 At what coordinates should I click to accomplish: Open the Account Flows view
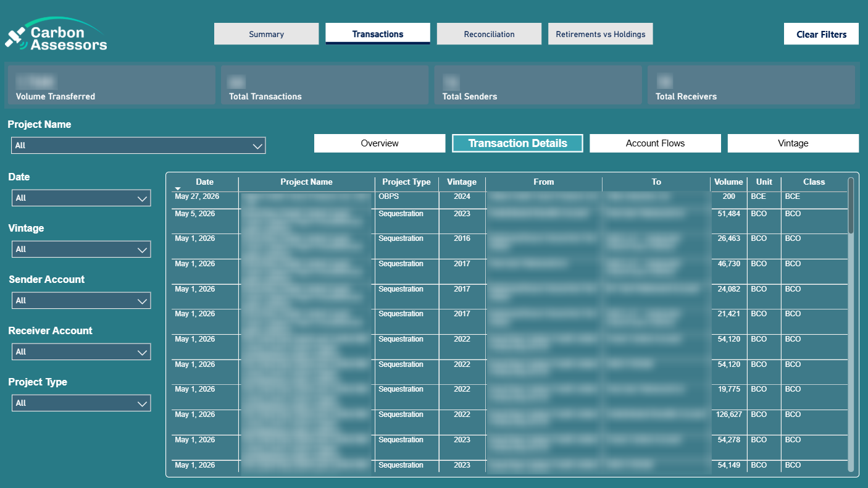(655, 143)
